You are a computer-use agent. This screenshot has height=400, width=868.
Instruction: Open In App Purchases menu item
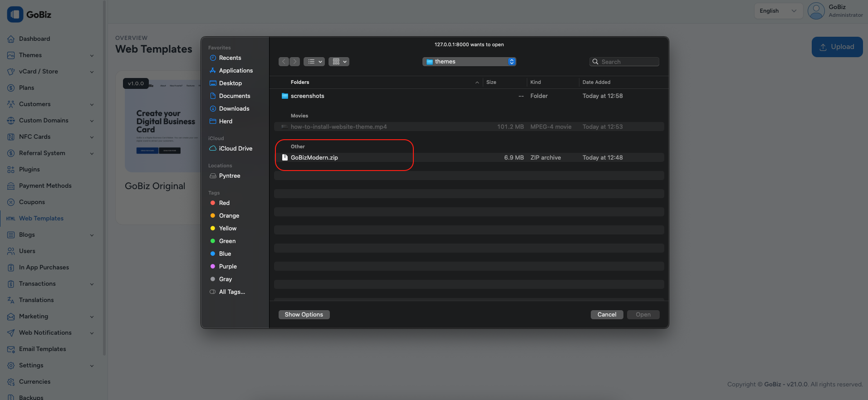[44, 268]
